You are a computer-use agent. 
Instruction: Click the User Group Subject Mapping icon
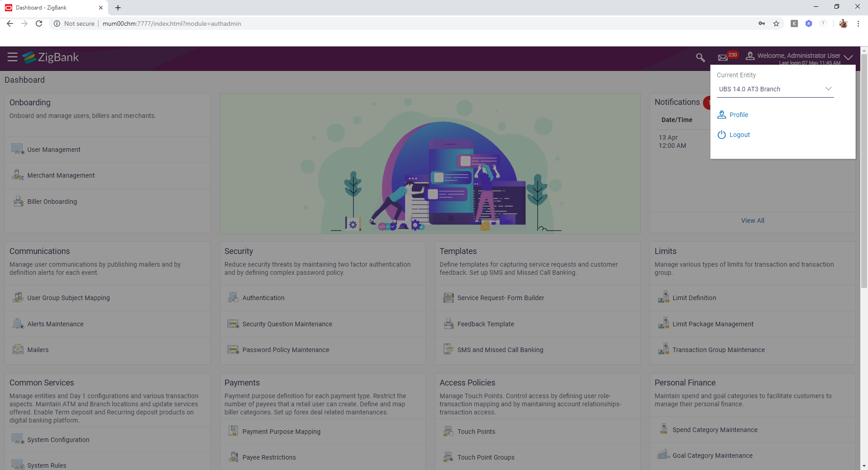pyautogui.click(x=18, y=297)
